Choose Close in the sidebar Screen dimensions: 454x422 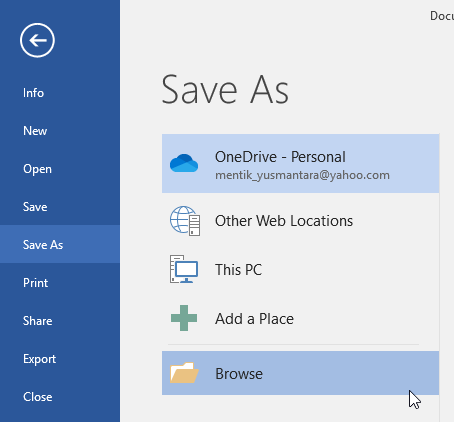click(x=60, y=397)
